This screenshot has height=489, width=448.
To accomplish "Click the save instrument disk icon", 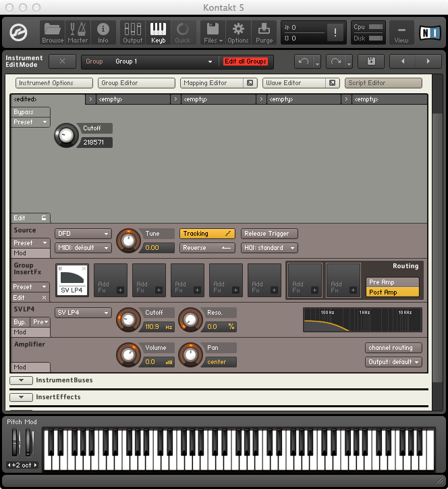I will click(x=371, y=61).
